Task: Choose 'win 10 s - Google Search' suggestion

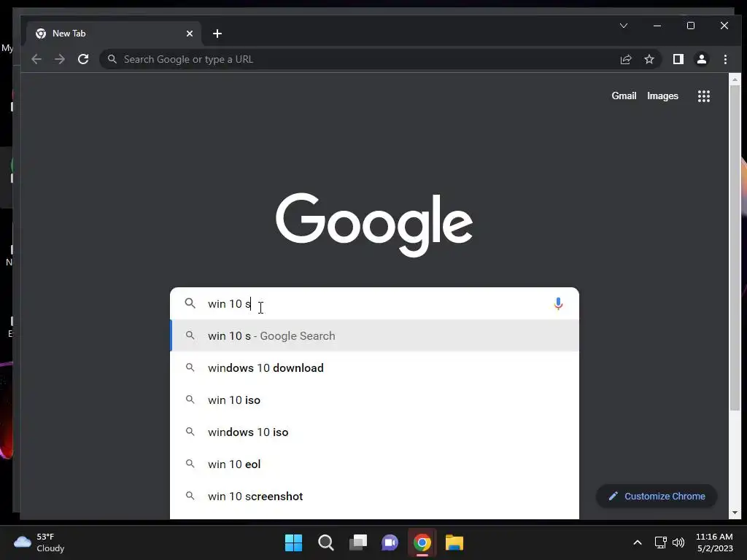Action: [374, 335]
